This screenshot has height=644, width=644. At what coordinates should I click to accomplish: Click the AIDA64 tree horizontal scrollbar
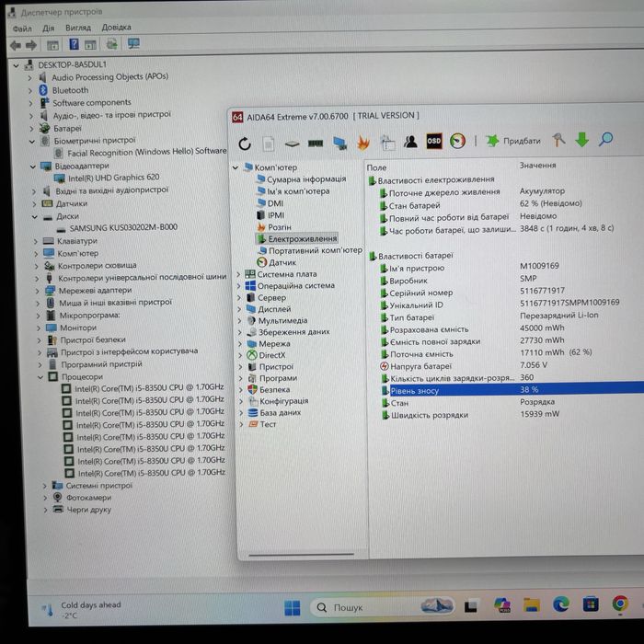click(x=301, y=555)
